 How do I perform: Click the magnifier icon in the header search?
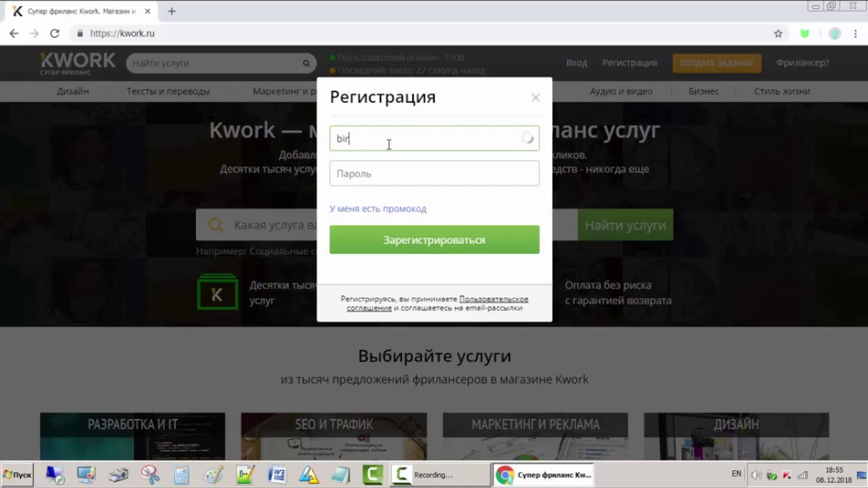point(307,63)
